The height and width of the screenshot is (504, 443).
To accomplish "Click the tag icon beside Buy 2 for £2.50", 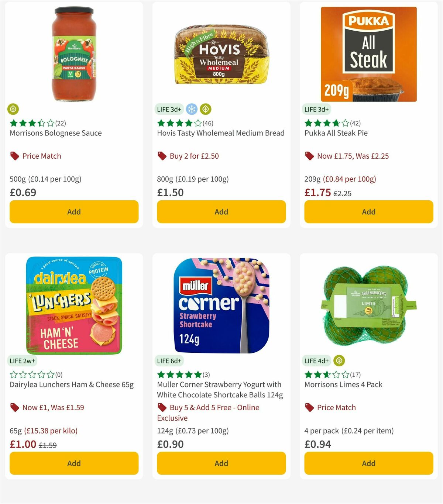I will point(162,156).
